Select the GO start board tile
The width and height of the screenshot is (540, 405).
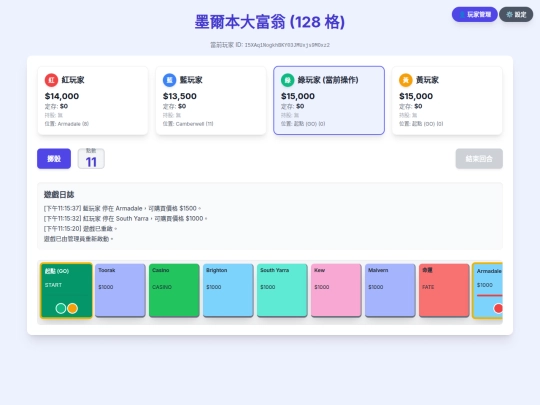[x=66, y=290]
